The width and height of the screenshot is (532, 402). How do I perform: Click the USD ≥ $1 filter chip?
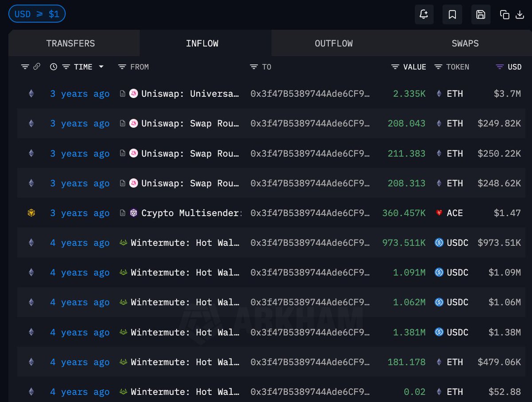37,14
